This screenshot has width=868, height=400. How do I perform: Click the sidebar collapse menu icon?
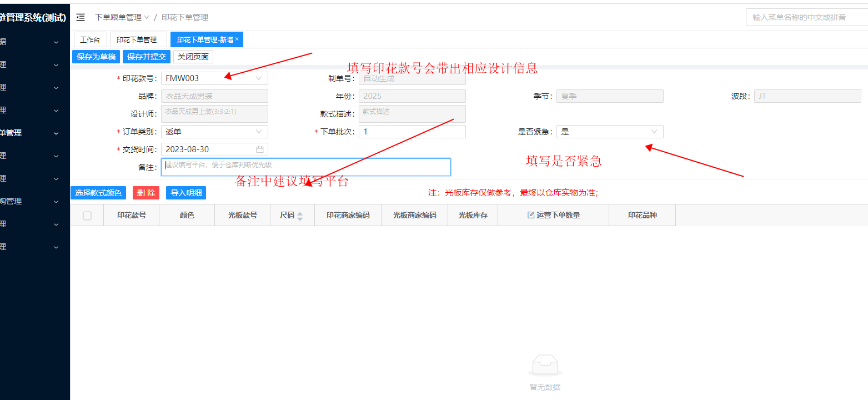[81, 17]
